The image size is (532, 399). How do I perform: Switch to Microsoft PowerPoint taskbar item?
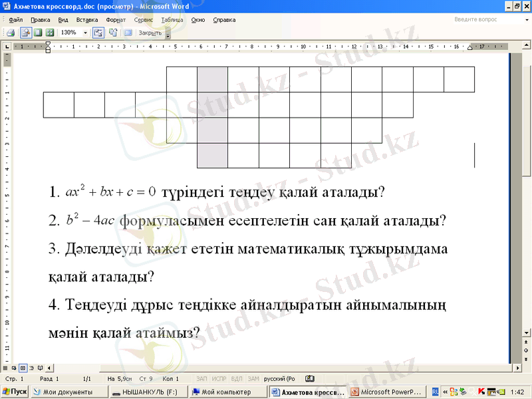386,392
